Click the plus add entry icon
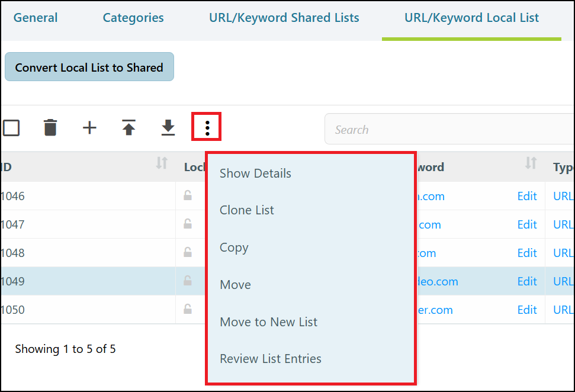 click(89, 128)
